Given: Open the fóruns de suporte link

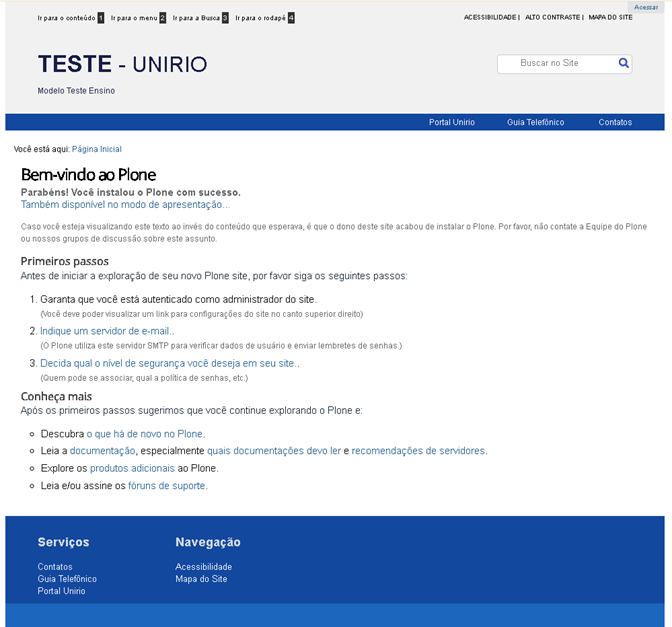Looking at the screenshot, I should coord(167,486).
